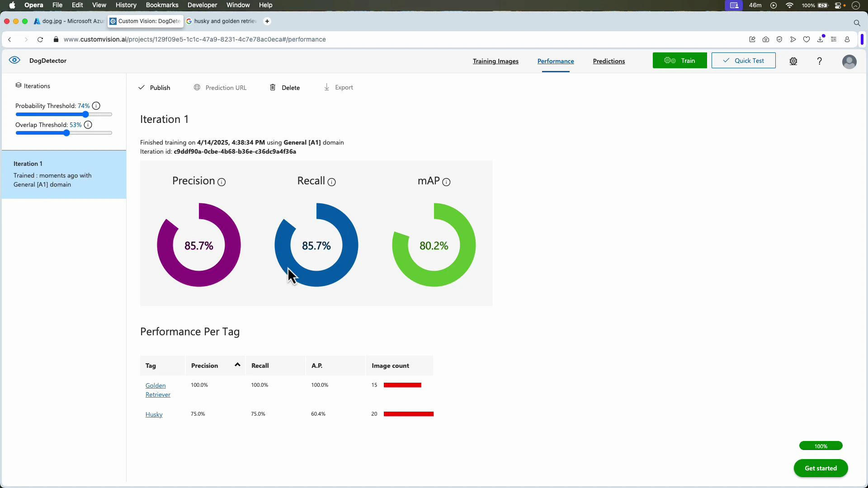
Task: Click Probability Threshold info icon
Action: click(96, 106)
